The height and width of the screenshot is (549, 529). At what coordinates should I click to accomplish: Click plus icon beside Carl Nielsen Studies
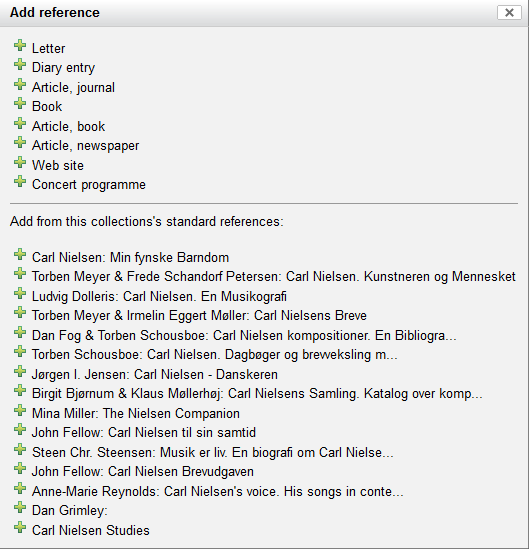point(20,527)
